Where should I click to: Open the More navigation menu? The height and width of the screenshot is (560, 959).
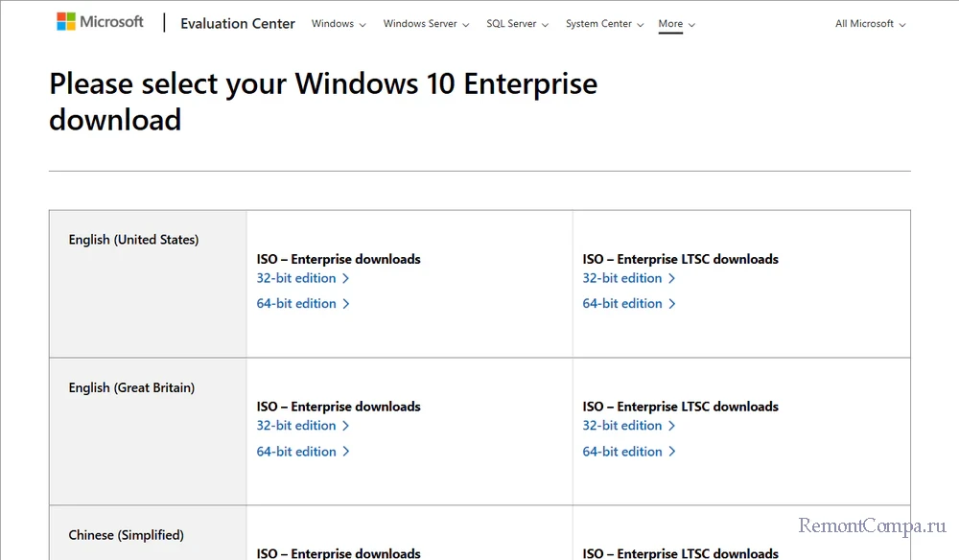click(676, 24)
